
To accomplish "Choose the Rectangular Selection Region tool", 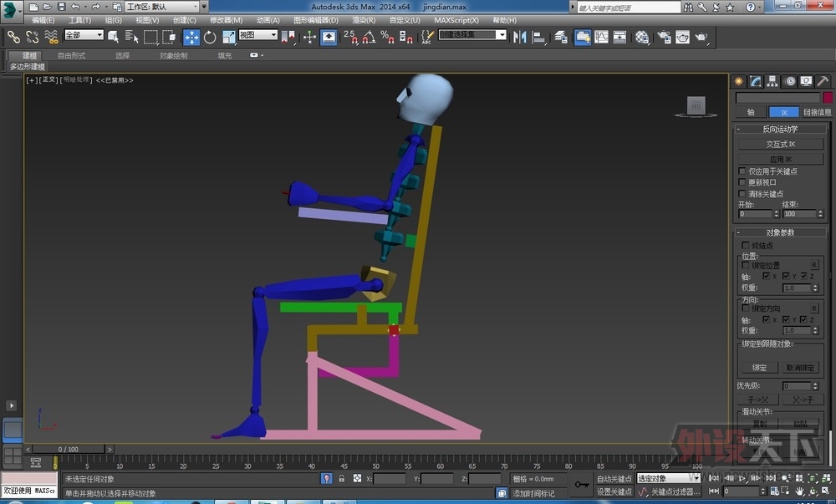I will pos(150,37).
